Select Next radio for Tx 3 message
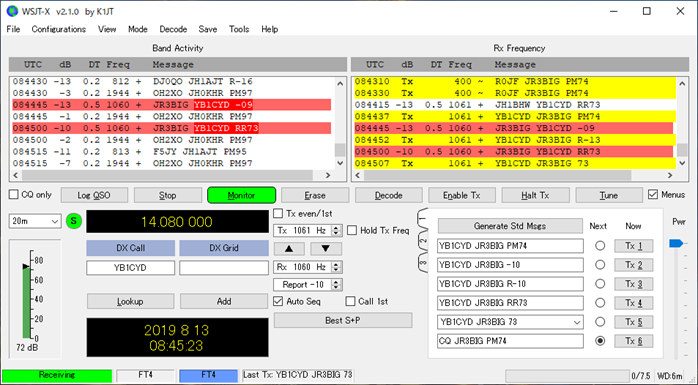This screenshot has width=698, height=385. coord(600,284)
